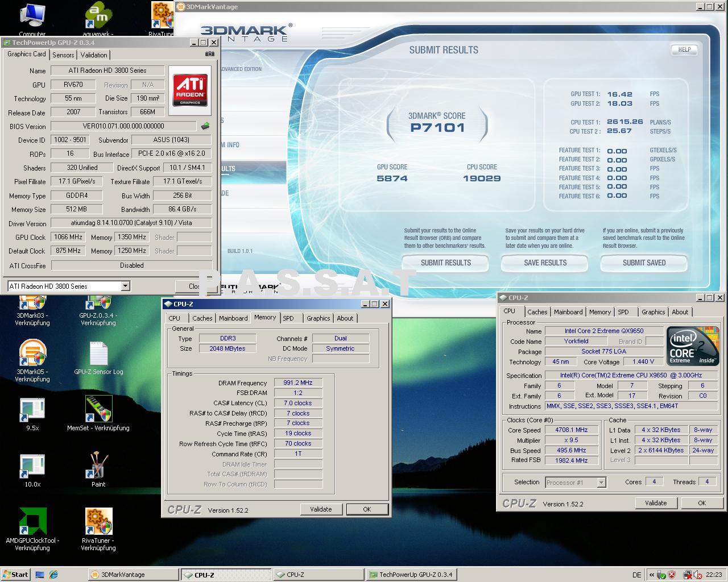728x582 pixels.
Task: Open Graphics Card tab in GPU-Z
Action: [x=27, y=54]
